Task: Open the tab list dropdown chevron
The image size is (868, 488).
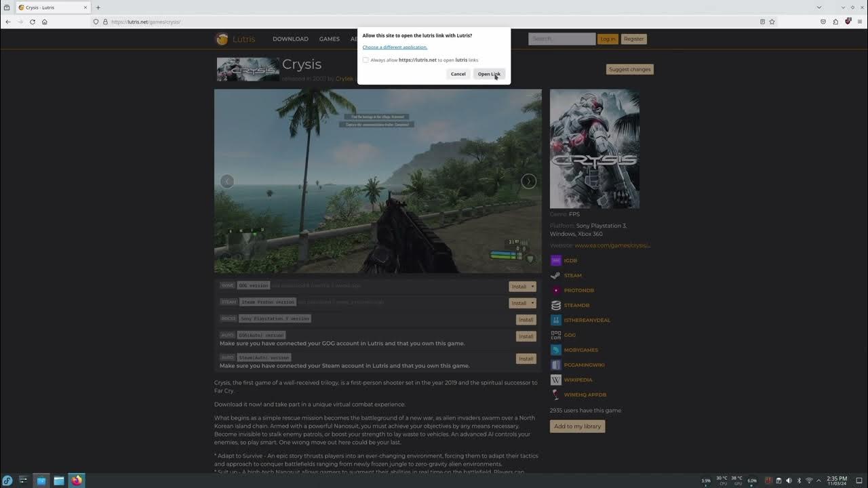Action: (819, 7)
